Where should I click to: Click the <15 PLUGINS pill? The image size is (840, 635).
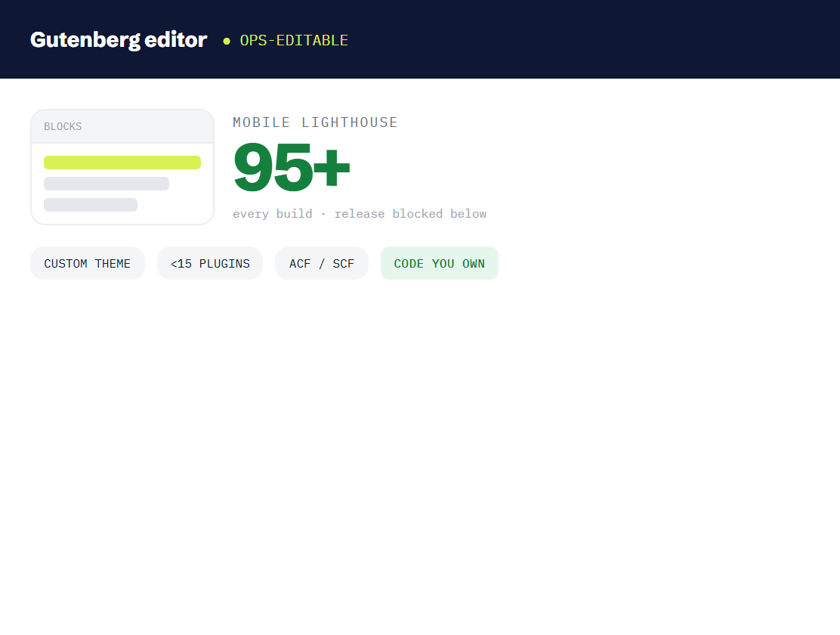tap(210, 263)
